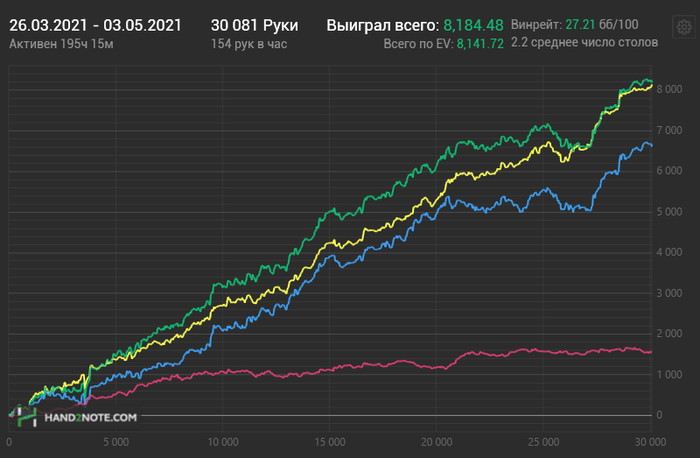The height and width of the screenshot is (458, 700).
Task: Select the '30 081 Руки' hands count
Action: (254, 25)
